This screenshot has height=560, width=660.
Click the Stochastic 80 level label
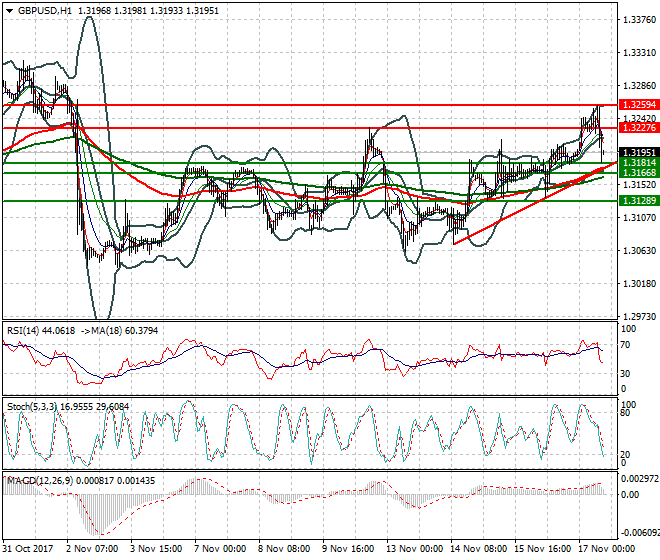(626, 413)
